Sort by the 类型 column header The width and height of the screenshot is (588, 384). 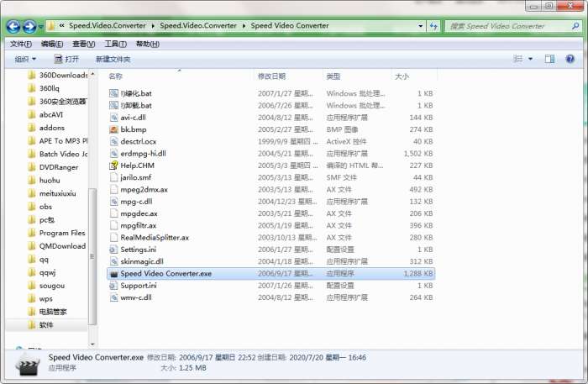coord(333,76)
